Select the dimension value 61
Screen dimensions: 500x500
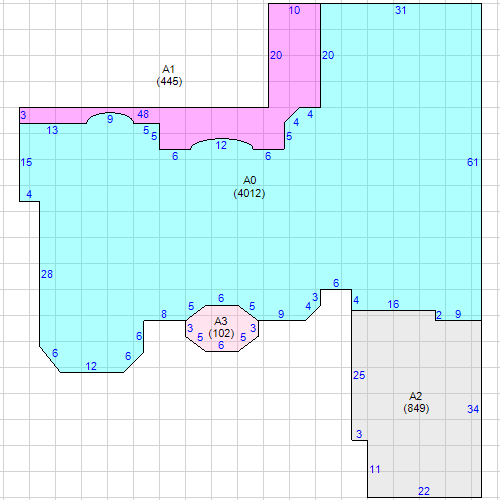pos(472,162)
